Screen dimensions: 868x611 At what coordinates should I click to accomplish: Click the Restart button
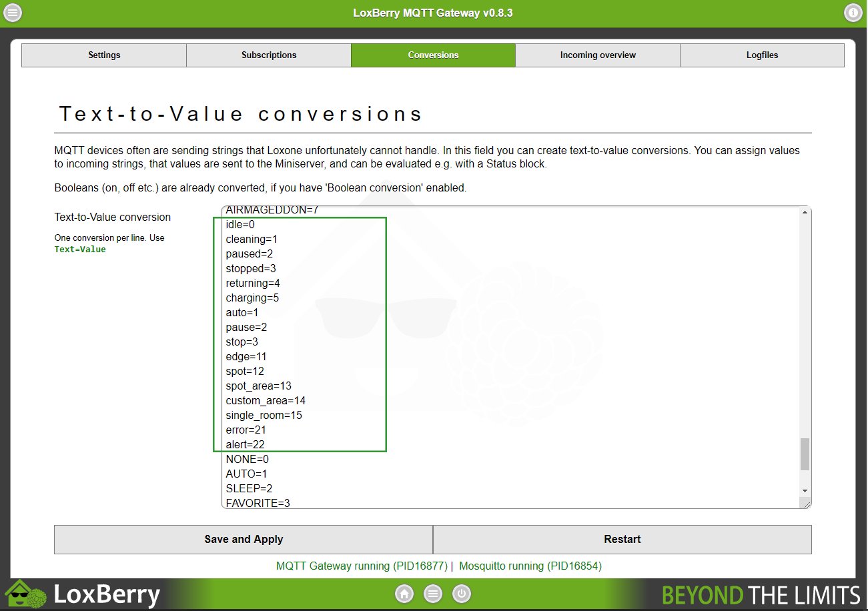622,540
